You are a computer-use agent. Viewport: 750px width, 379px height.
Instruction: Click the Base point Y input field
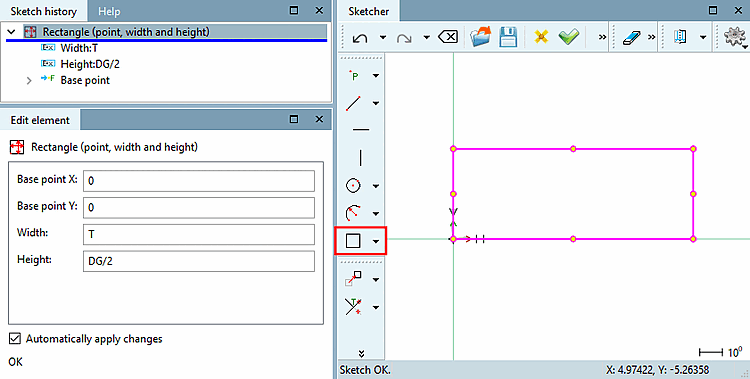(199, 208)
